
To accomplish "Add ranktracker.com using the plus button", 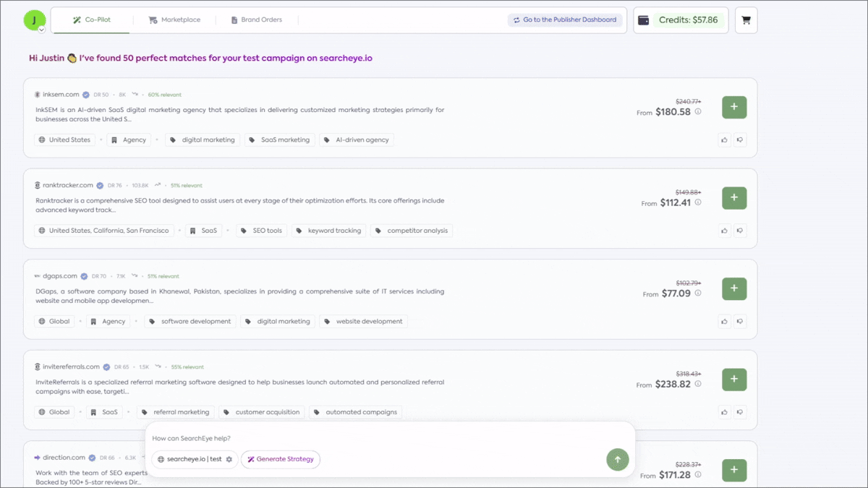I will point(734,197).
